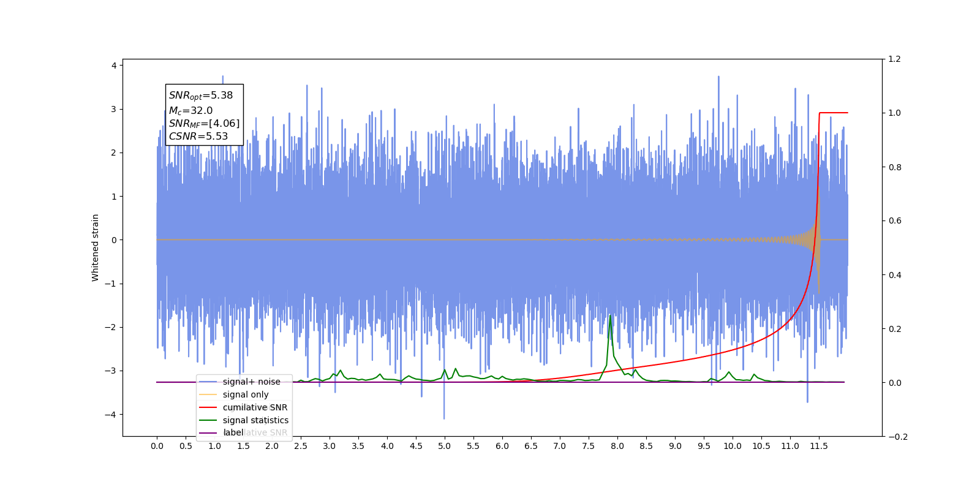Click the right y-axis tick label −0.2
Viewport: 980px width, 490px height.
898,437
